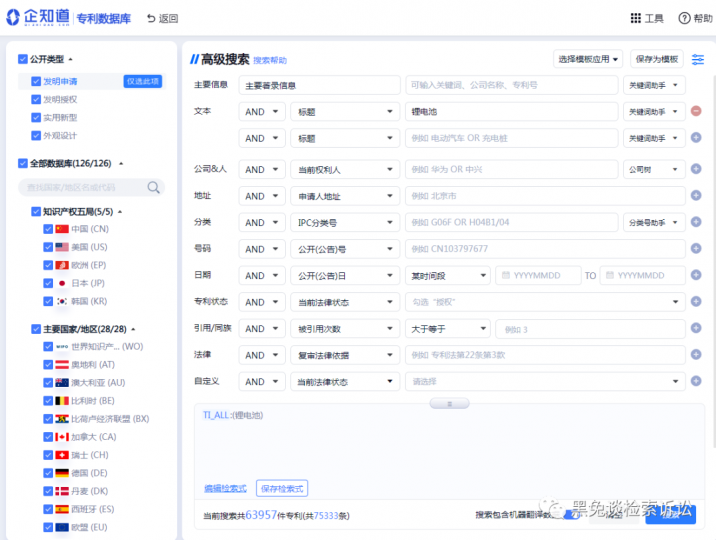Open the 公司树 dropdown
The image size is (716, 540).
click(x=654, y=169)
